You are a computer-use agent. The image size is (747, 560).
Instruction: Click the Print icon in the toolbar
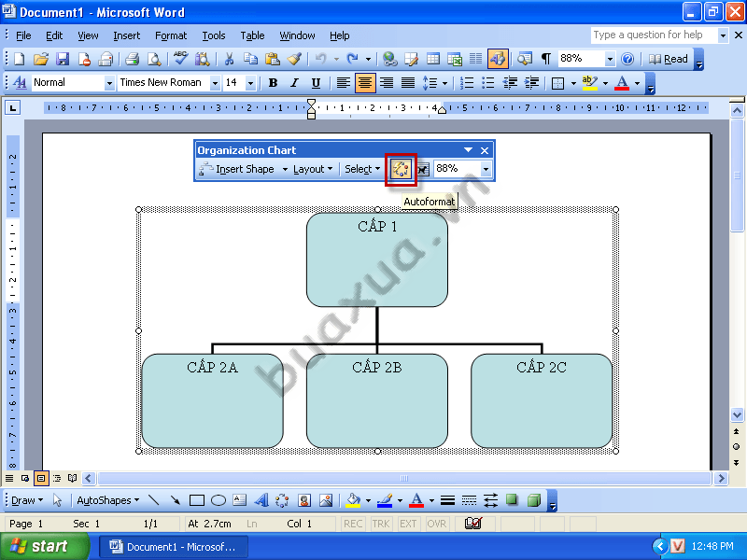pos(132,59)
